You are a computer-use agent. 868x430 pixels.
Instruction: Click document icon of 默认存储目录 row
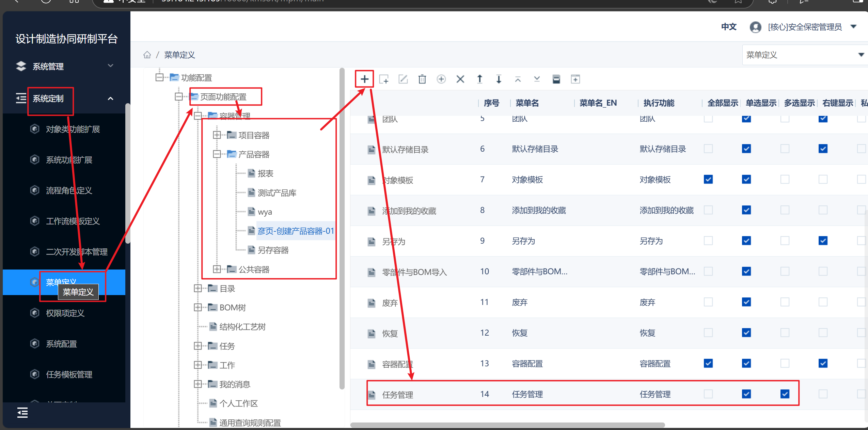coord(371,149)
